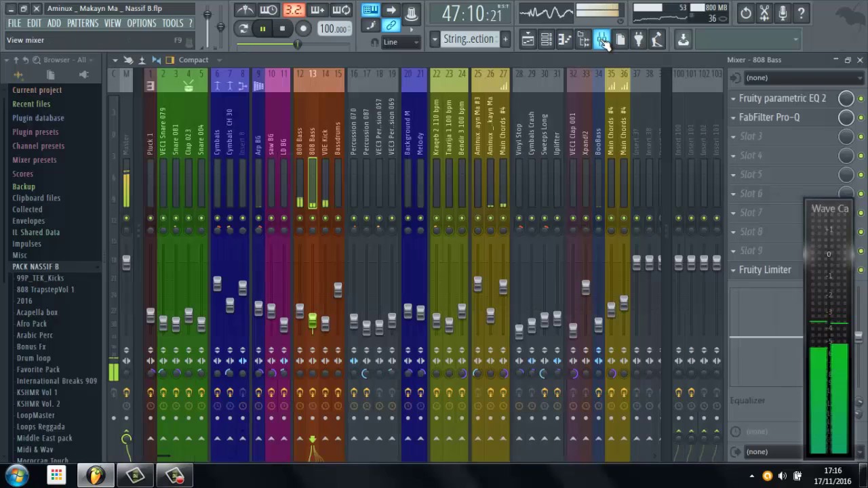Mute the 808 Bass track 13
Viewport: 868px width, 488px height.
point(312,218)
